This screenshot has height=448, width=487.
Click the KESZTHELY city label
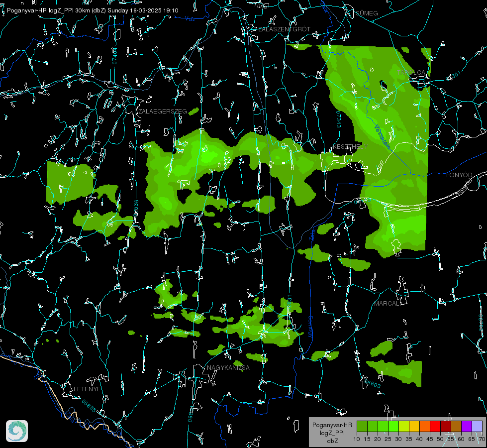pyautogui.click(x=350, y=147)
